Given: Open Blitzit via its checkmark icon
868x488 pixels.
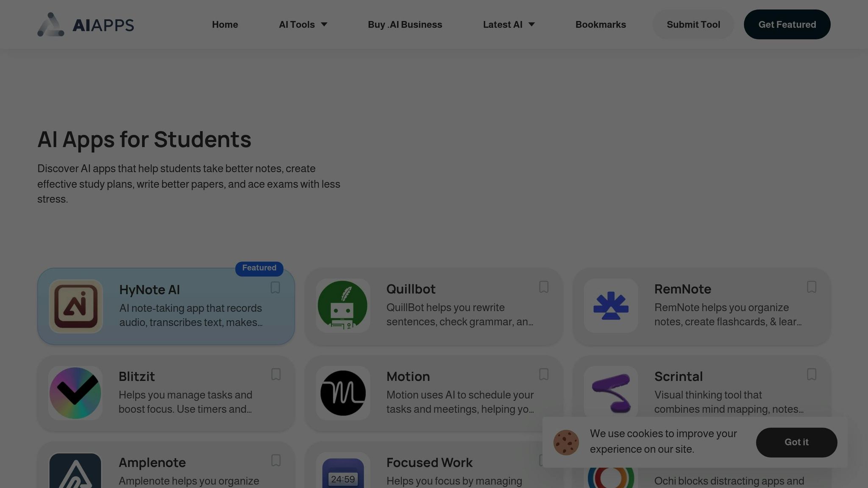Looking at the screenshot, I should 75,393.
